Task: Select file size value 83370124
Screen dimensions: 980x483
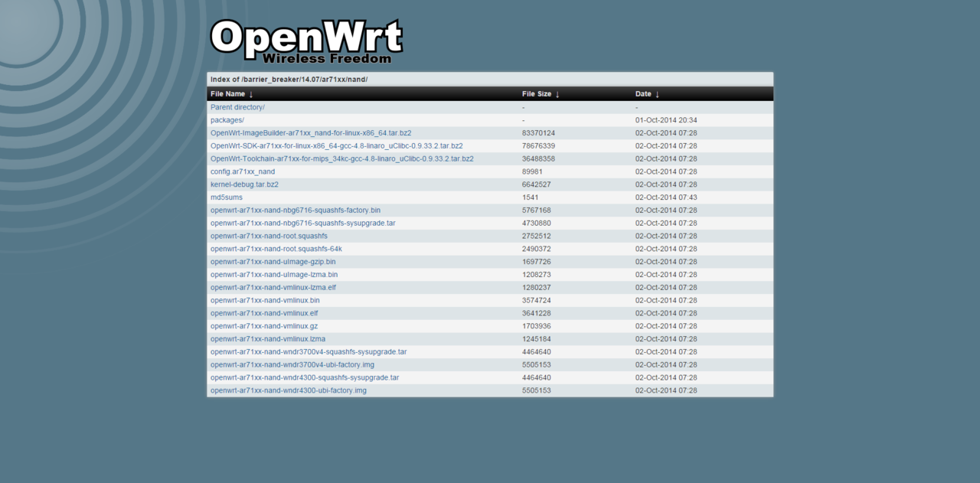Action: (x=538, y=133)
